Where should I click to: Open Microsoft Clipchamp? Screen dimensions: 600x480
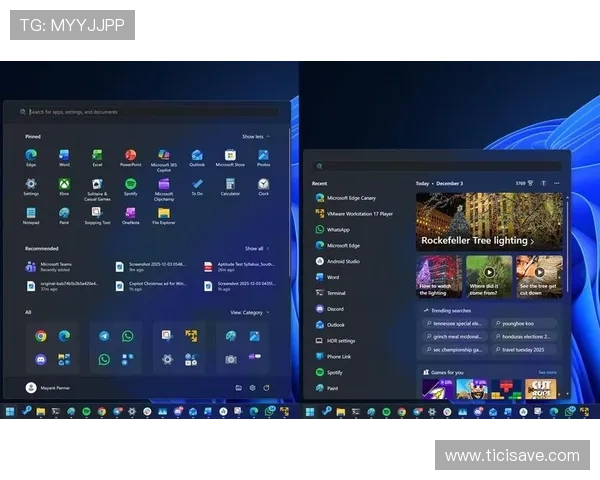coord(164,189)
